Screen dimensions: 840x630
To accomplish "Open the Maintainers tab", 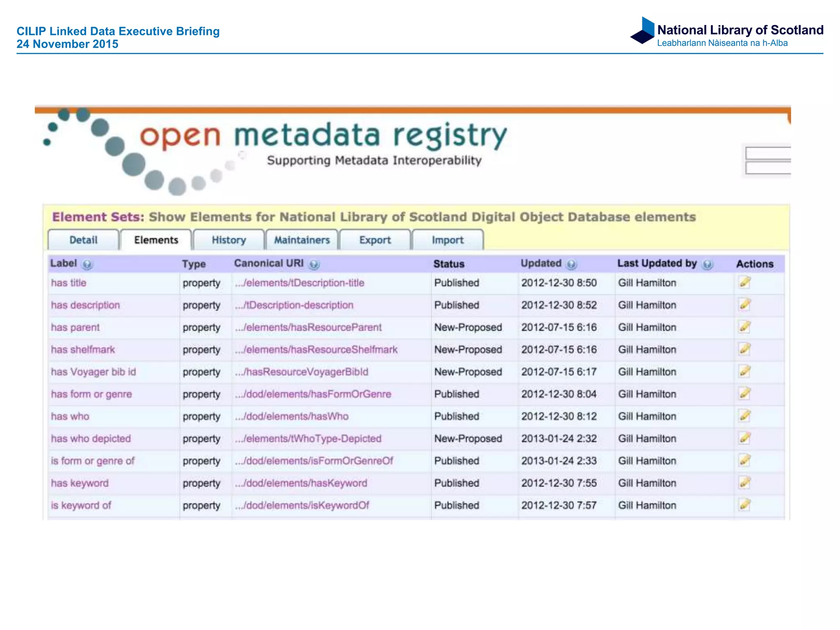I will click(302, 240).
